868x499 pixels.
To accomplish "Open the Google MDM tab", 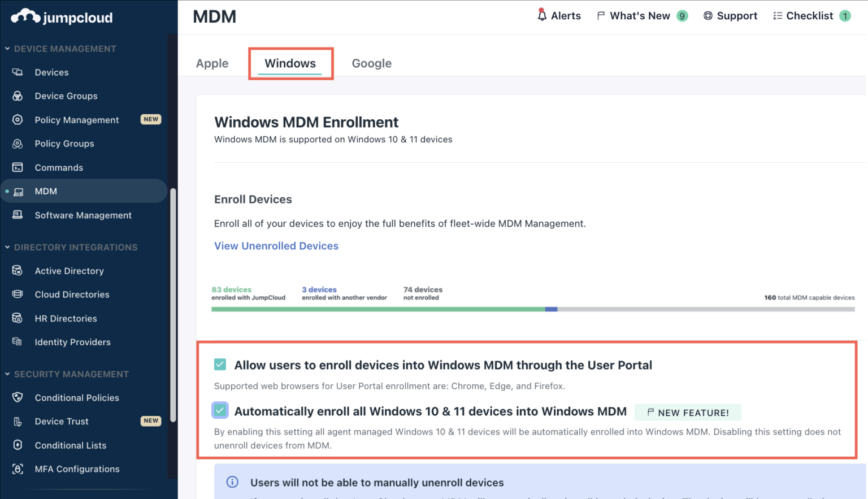I will 371,63.
